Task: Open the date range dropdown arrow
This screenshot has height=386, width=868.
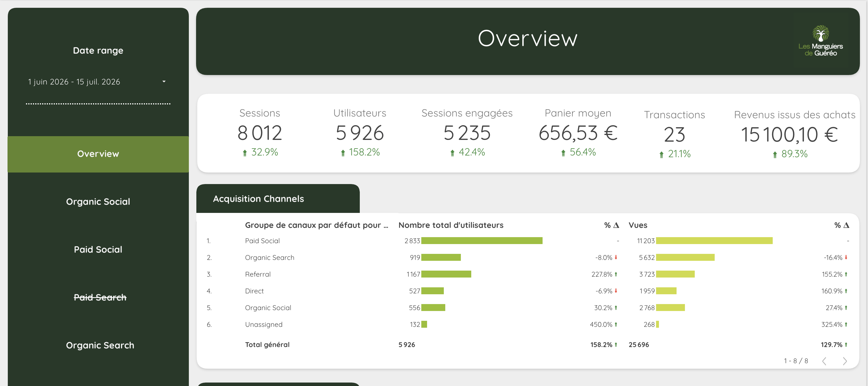Action: pos(164,81)
